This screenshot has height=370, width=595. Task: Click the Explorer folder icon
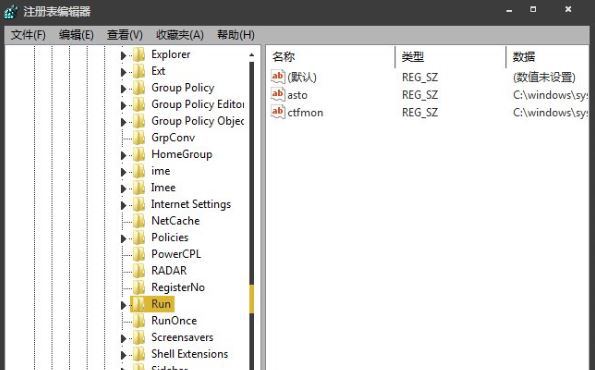(x=139, y=55)
